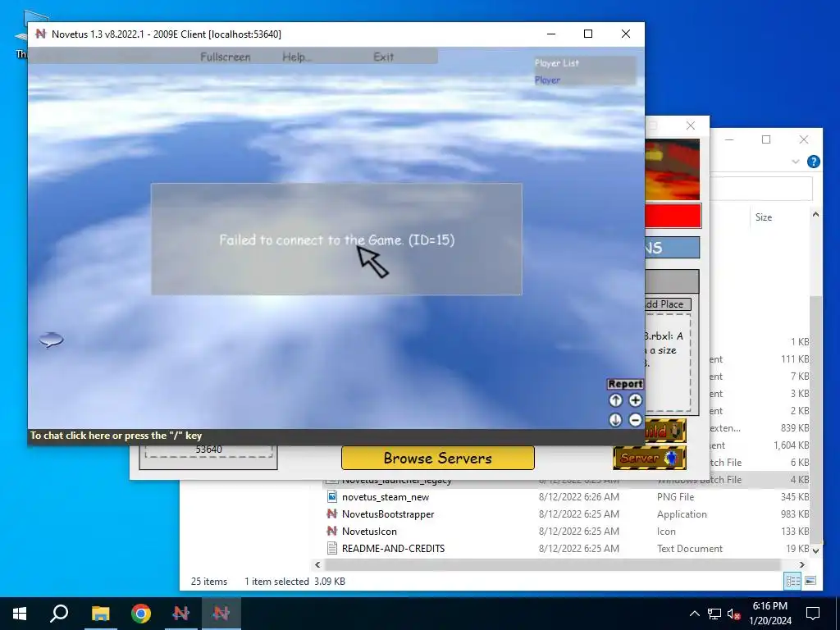This screenshot has width=840, height=630.
Task: Click Browse Servers in the launcher
Action: point(438,458)
